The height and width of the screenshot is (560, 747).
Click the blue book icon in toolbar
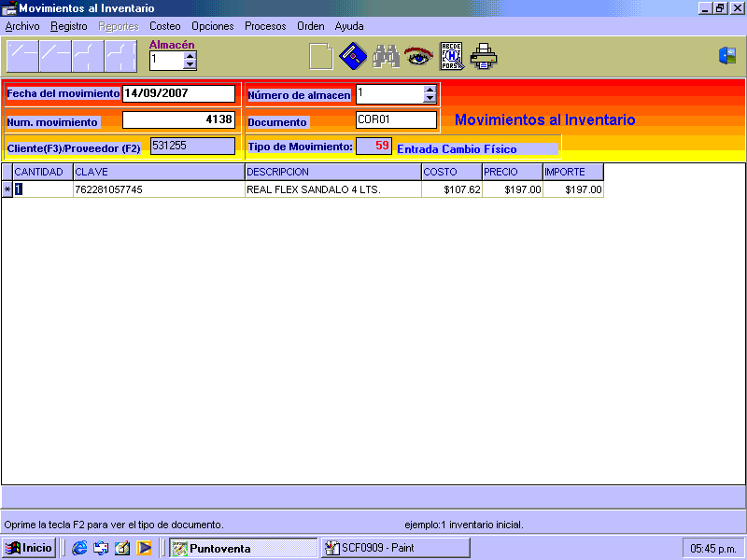tap(352, 57)
